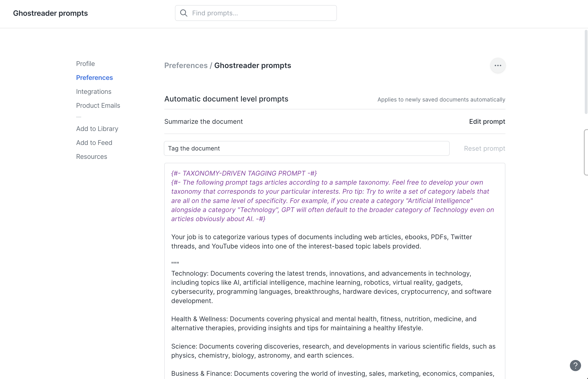Open the three-dot overflow menu

point(498,65)
